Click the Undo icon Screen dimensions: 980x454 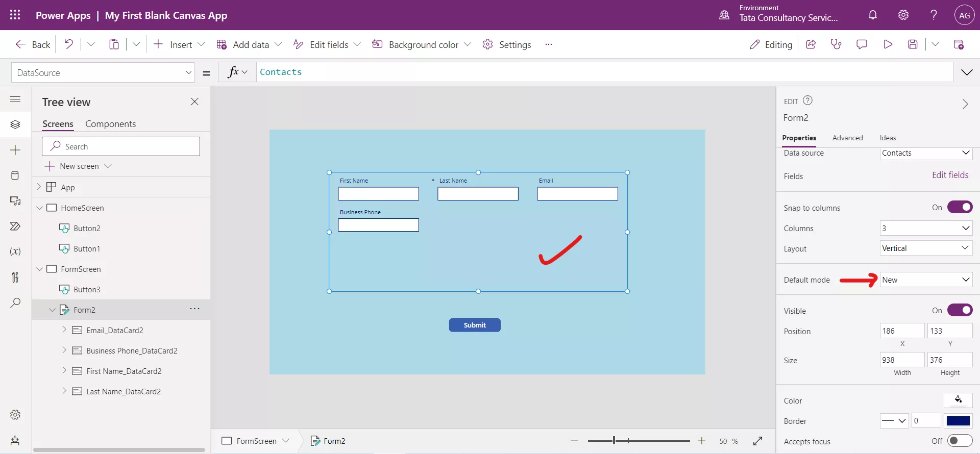point(68,44)
